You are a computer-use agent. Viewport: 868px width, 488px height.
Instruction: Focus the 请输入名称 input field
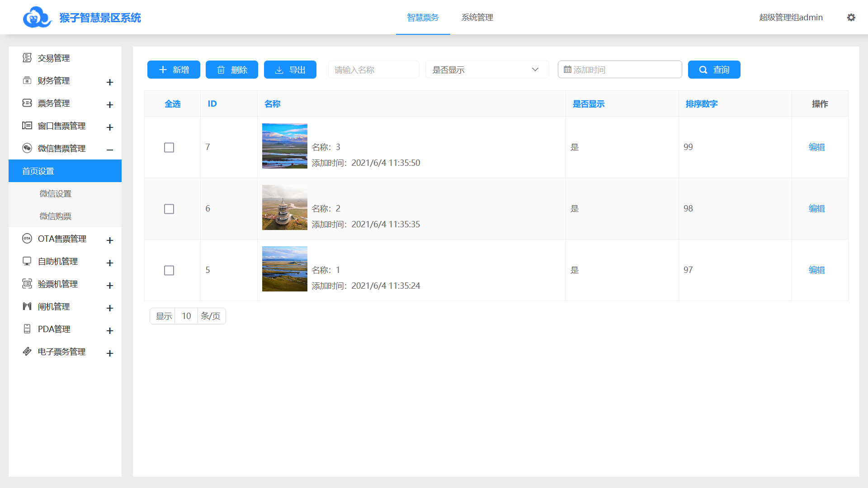[x=374, y=70]
